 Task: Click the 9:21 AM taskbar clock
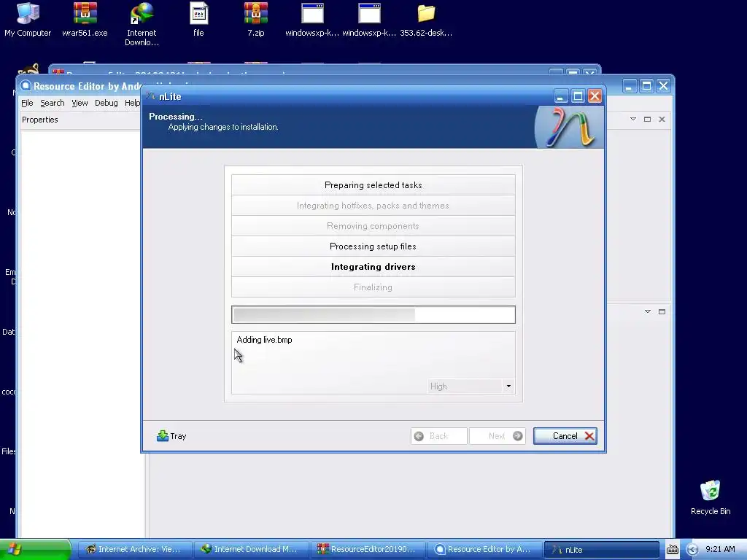coord(720,549)
